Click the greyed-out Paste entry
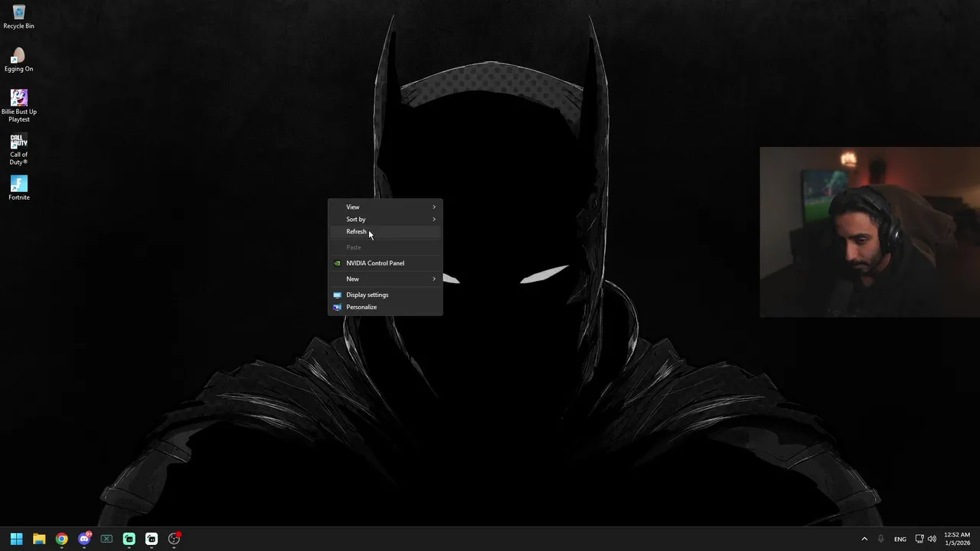The height and width of the screenshot is (551, 980). (x=385, y=247)
